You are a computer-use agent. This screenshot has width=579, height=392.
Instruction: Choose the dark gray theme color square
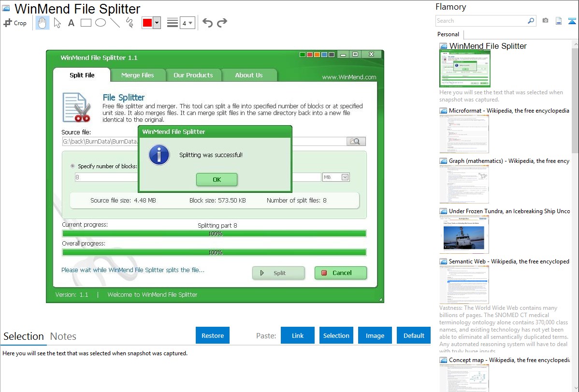(332, 55)
